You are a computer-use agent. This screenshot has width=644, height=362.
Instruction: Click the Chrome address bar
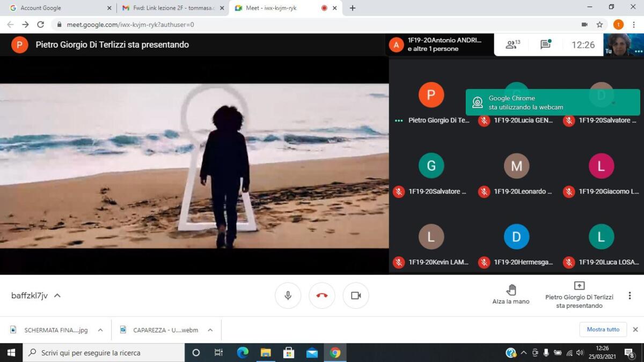tap(317, 25)
